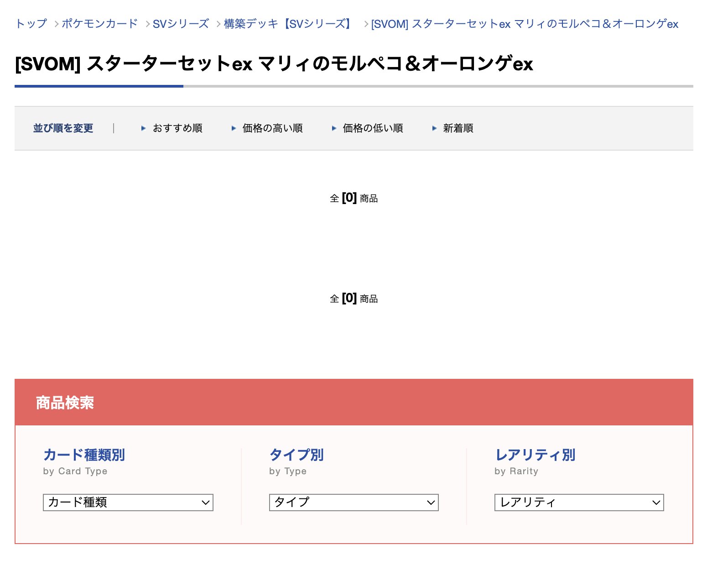Click the タイプ別 heading
This screenshot has height=576, width=728.
[296, 455]
